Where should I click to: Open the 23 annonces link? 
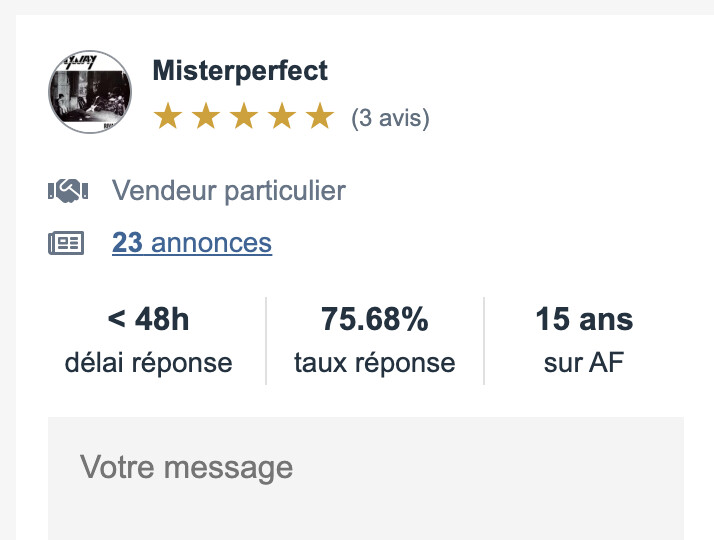[192, 243]
